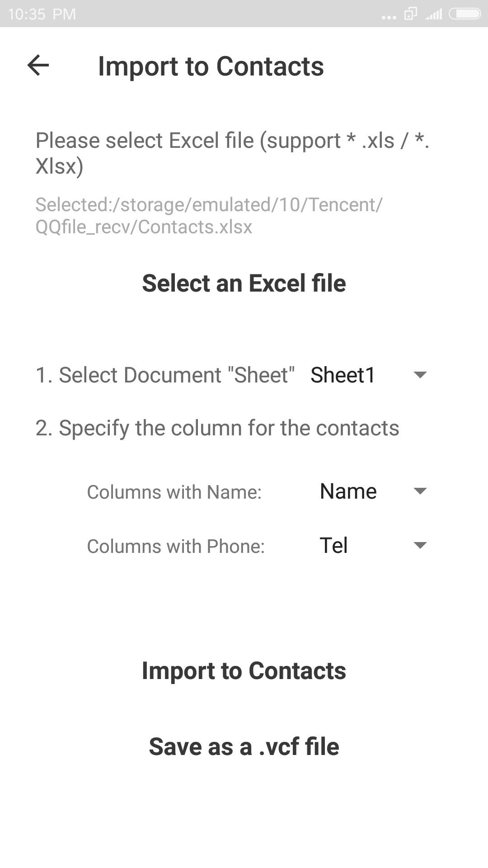The width and height of the screenshot is (488, 868).
Task: Choose the Name spinner value
Action: click(x=348, y=491)
